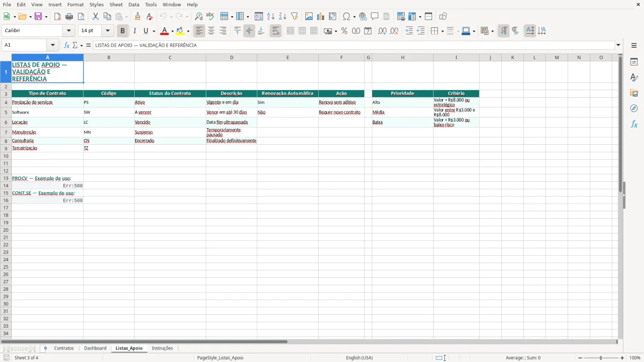The height and width of the screenshot is (362, 644).
Task: Open sidebar Gallery panel
Action: 634,93
